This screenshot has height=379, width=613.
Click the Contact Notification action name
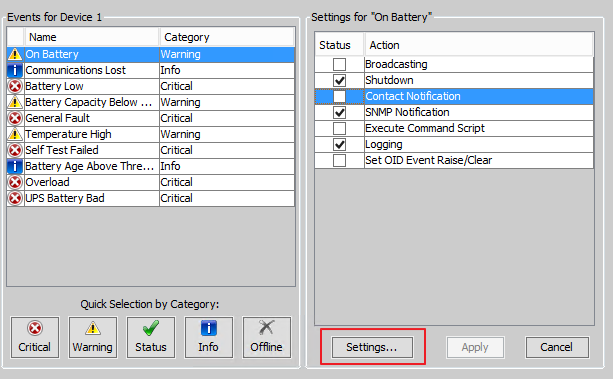(413, 96)
